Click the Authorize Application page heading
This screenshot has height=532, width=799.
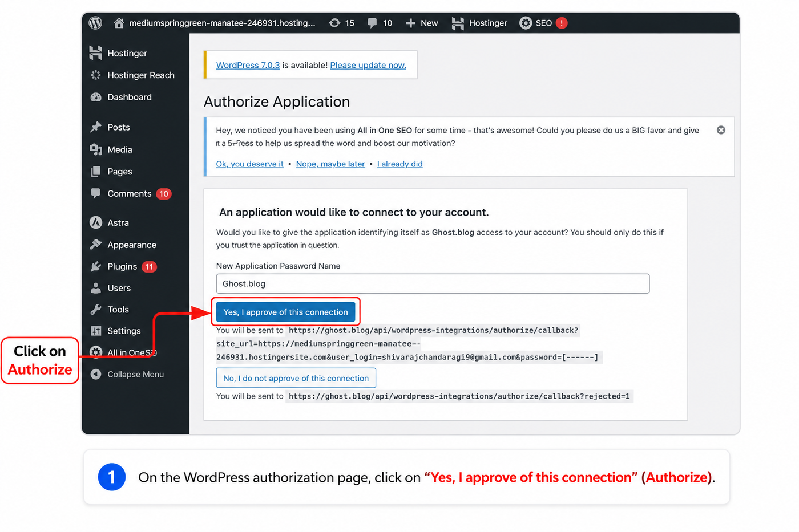click(x=277, y=101)
